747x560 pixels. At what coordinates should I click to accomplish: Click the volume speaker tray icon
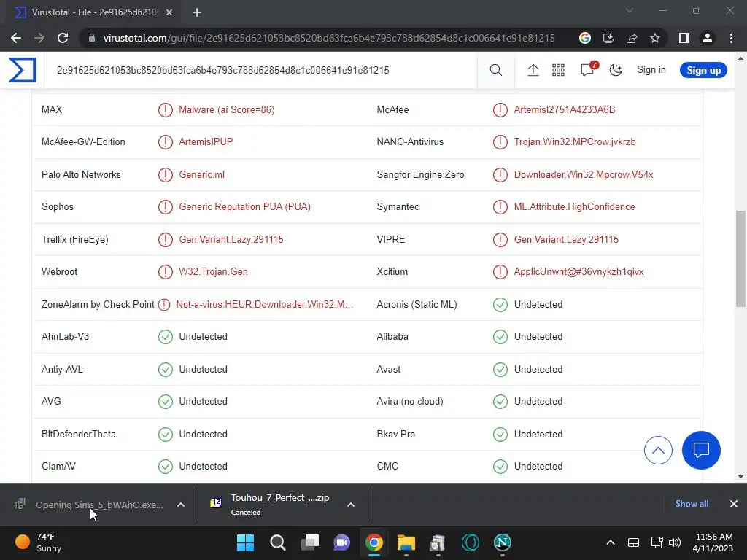675,542
